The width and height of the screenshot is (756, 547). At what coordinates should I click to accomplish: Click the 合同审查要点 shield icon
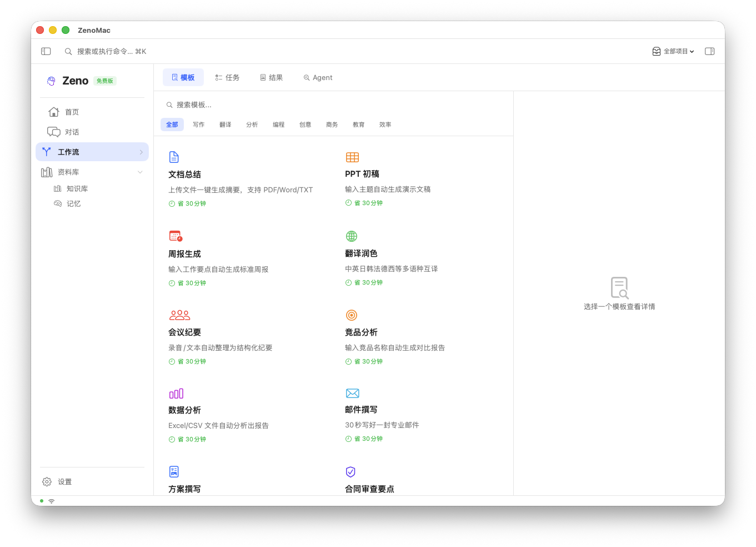tap(351, 471)
